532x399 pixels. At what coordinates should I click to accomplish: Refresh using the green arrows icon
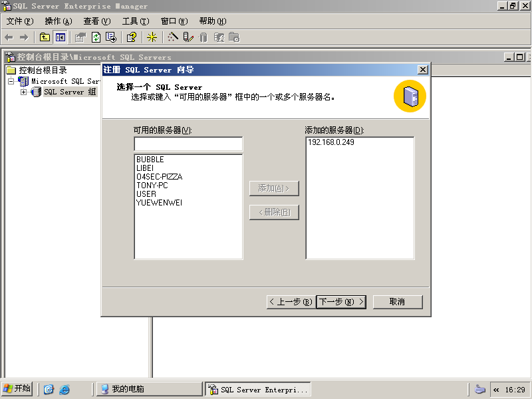[96, 37]
